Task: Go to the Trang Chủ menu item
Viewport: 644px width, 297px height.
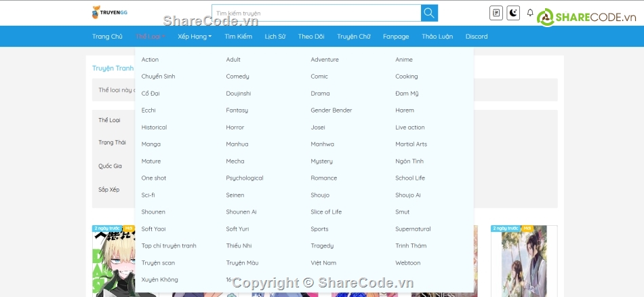Action: tap(107, 37)
